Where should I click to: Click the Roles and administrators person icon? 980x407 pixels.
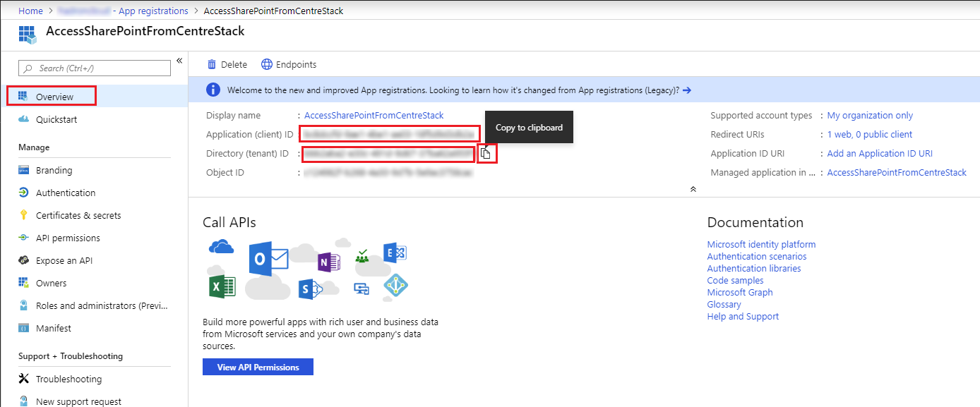23,305
